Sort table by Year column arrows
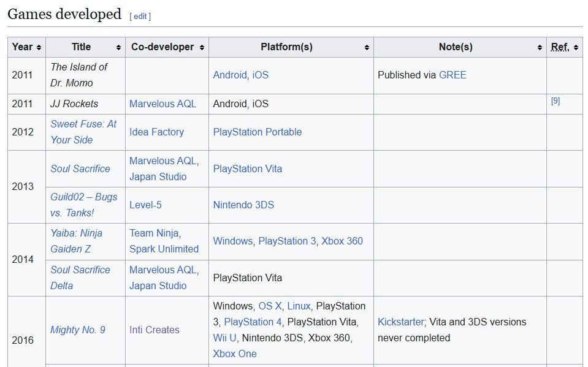Viewport: 588px width, 367px height. tap(39, 48)
